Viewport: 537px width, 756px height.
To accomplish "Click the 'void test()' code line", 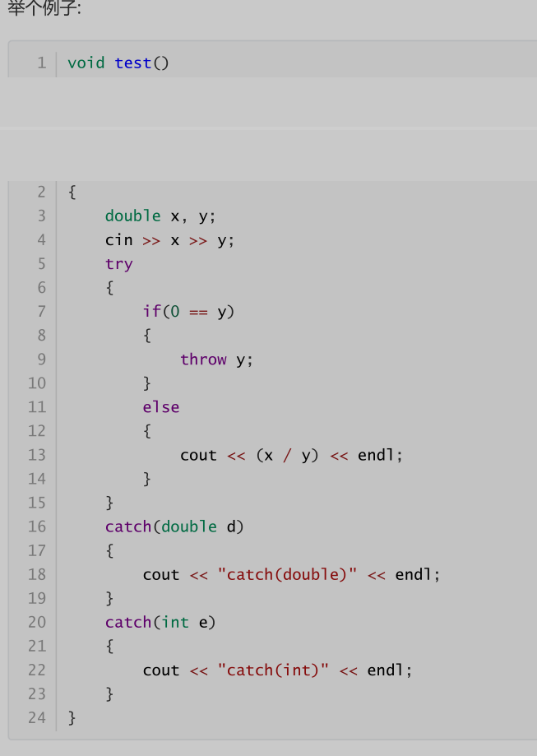I will 118,63.
